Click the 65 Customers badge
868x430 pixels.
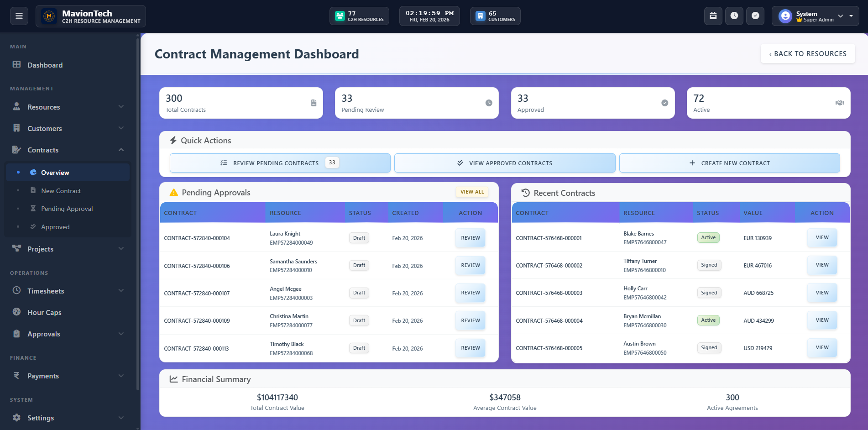[495, 16]
